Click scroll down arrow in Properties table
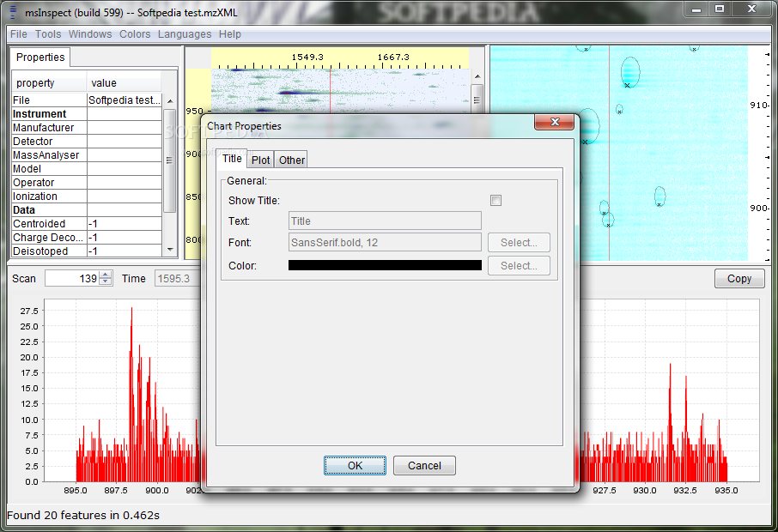This screenshot has height=532, width=778. tap(170, 250)
